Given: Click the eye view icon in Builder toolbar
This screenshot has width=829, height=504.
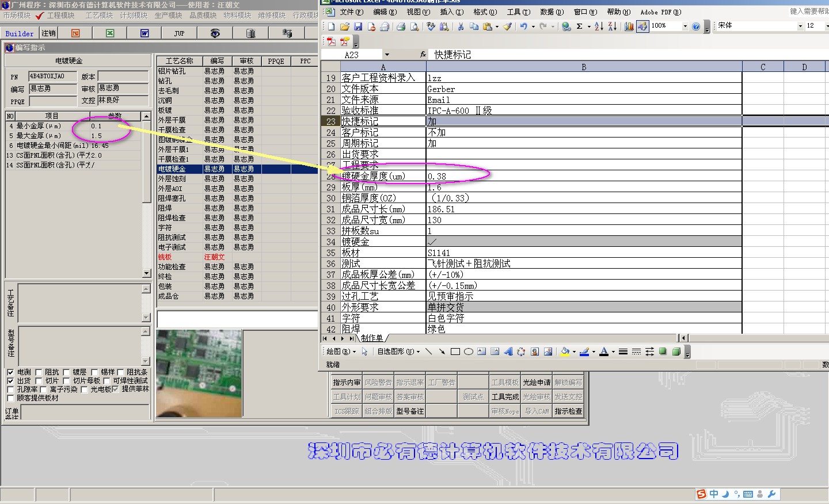Looking at the screenshot, I should pyautogui.click(x=215, y=33).
